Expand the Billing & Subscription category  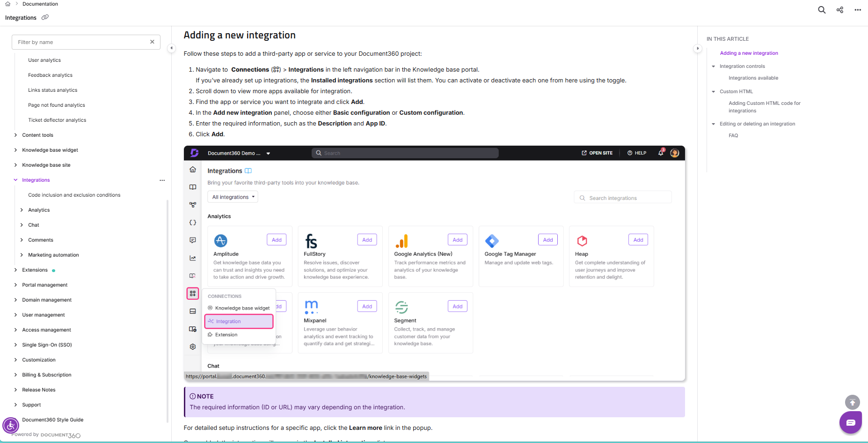16,375
